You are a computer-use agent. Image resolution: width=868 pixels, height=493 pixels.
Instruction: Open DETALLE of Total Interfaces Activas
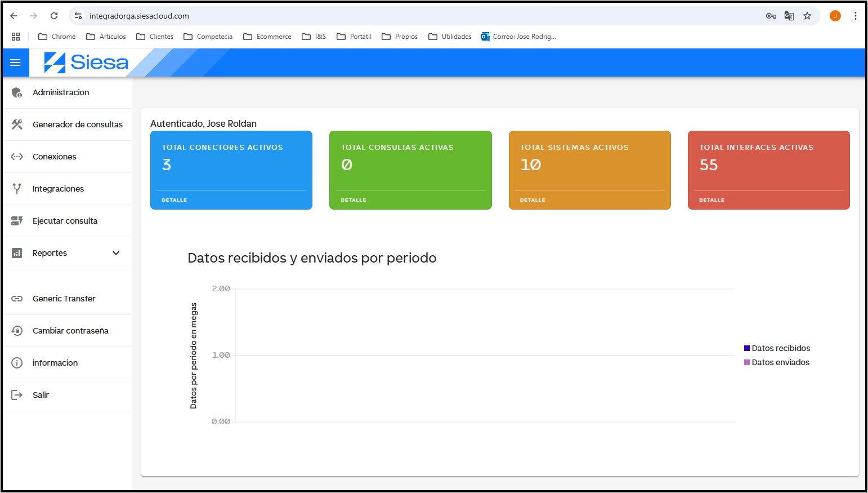pos(712,200)
